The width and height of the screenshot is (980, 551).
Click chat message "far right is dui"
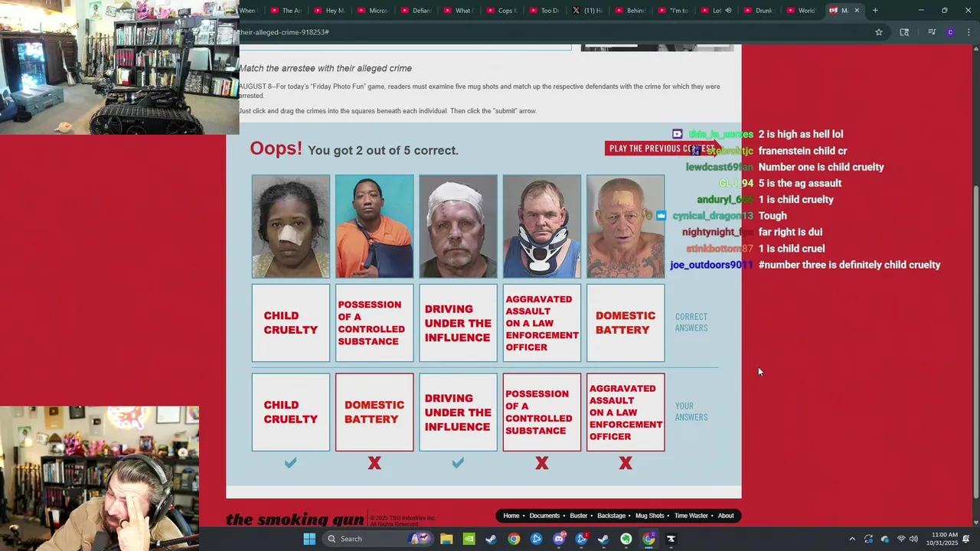[790, 232]
